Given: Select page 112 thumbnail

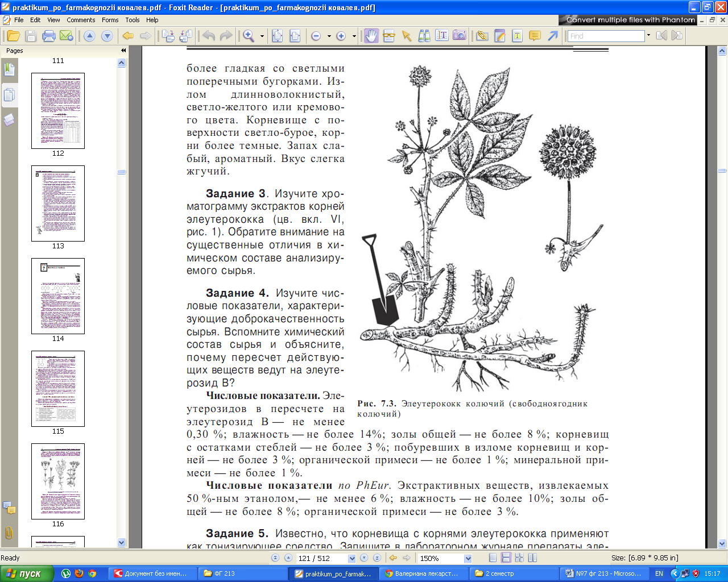Looking at the screenshot, I should coord(58,111).
